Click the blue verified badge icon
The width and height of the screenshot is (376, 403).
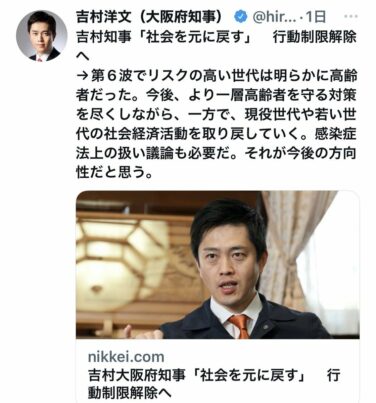click(240, 16)
